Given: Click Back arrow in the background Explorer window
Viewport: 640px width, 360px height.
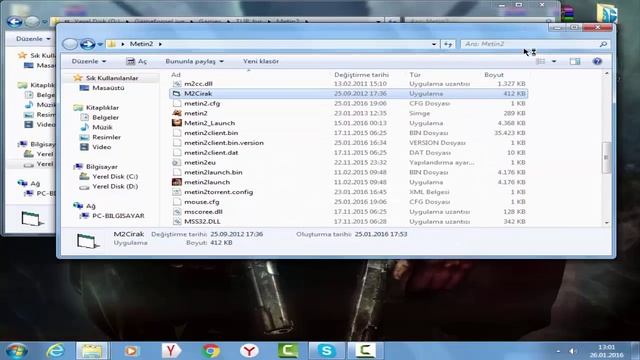Looking at the screenshot, I should [x=14, y=21].
